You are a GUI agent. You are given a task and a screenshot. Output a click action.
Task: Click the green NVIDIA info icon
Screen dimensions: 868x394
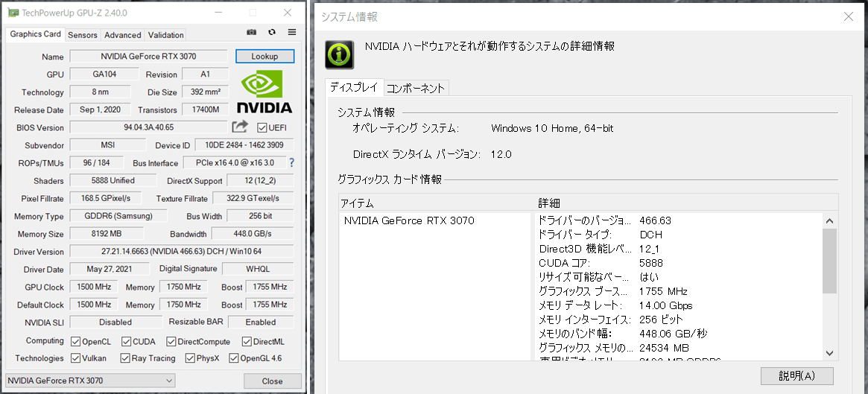[339, 55]
